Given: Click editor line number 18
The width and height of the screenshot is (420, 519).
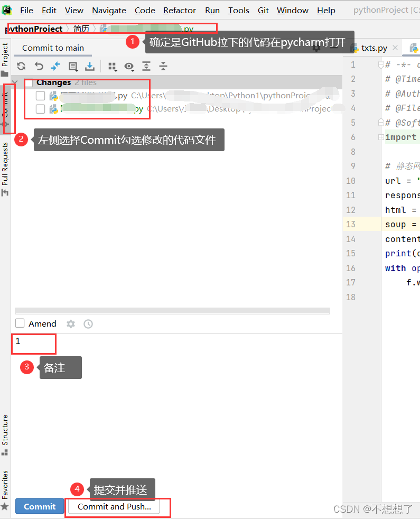Looking at the screenshot, I should point(351,297).
